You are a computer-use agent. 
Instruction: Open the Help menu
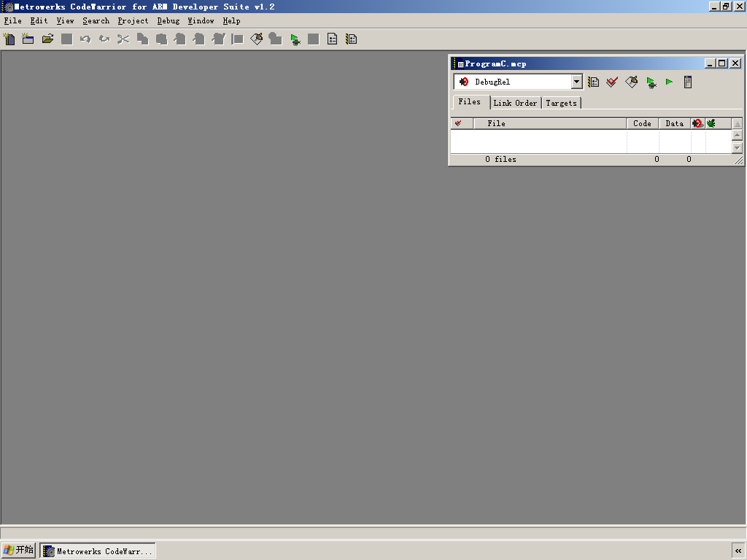(231, 21)
